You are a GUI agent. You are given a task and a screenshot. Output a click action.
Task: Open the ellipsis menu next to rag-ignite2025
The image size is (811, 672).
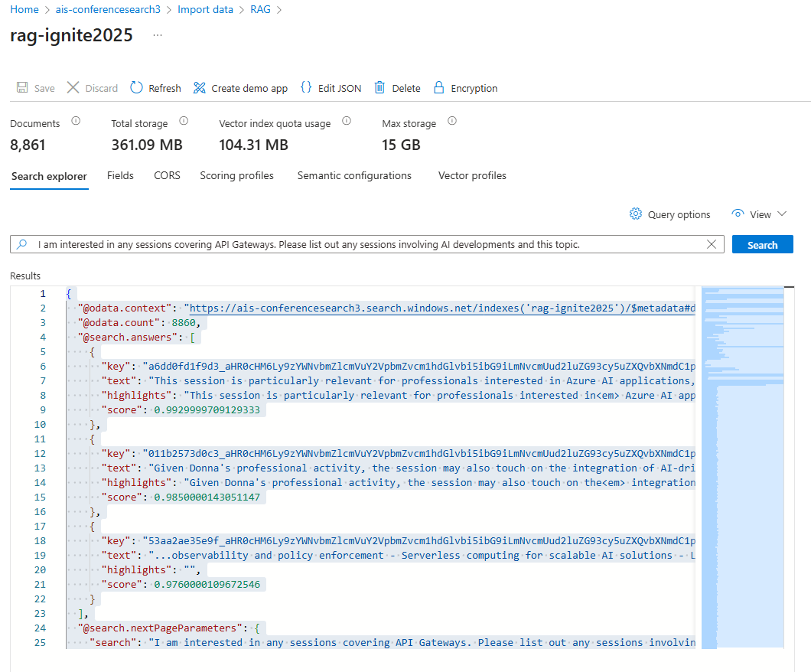tap(157, 37)
